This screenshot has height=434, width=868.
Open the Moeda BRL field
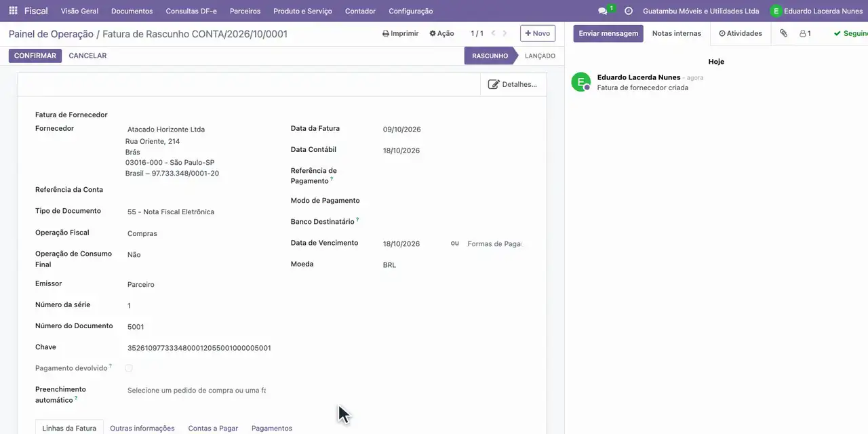pos(452,264)
